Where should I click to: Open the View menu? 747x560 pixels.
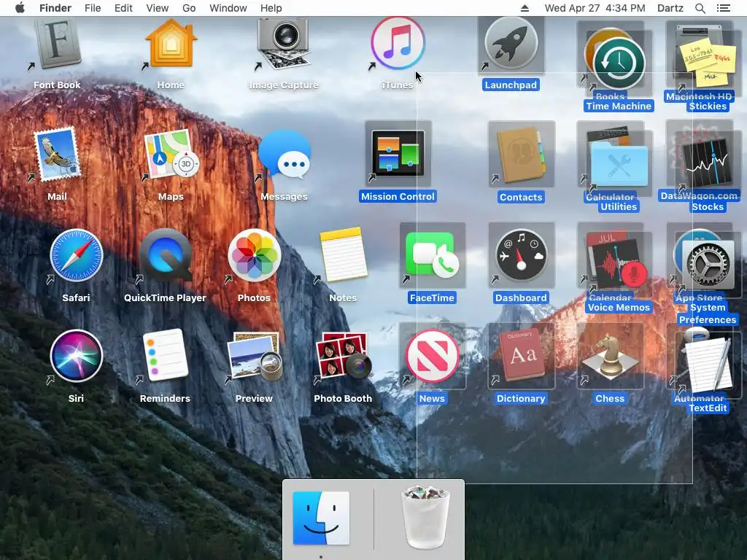point(158,8)
